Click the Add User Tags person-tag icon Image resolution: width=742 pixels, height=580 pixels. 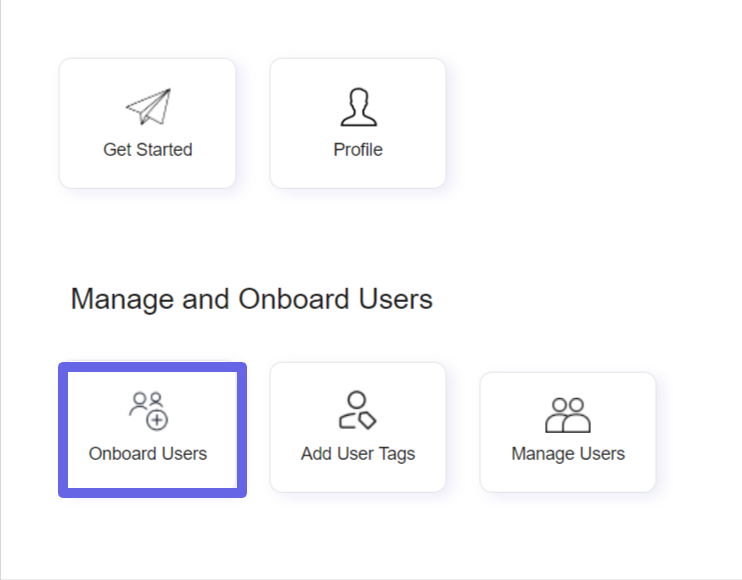coord(358,410)
